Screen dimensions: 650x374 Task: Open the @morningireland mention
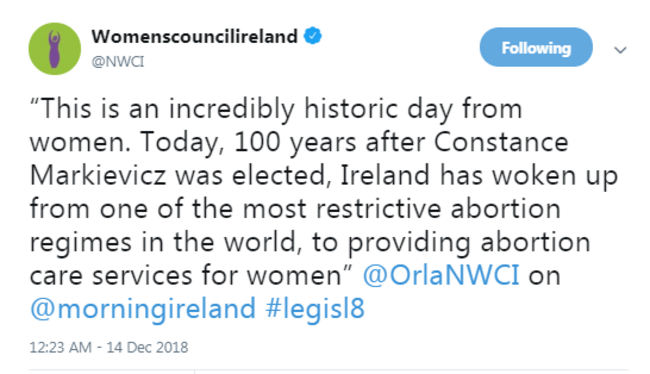[143, 309]
